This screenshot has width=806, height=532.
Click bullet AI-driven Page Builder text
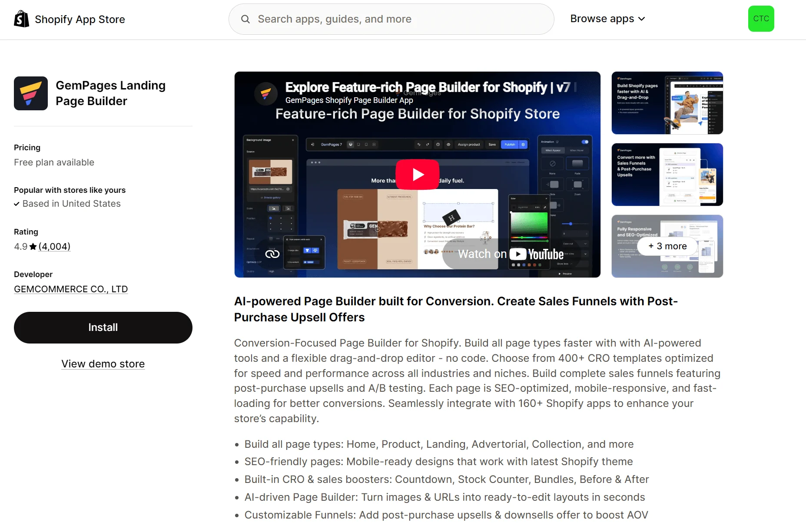click(444, 497)
